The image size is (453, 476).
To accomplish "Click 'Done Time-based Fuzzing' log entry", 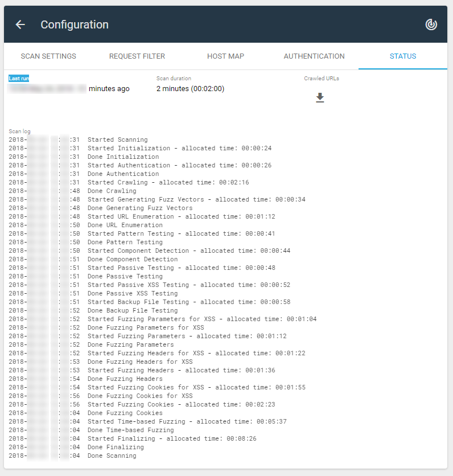I will pos(131,430).
